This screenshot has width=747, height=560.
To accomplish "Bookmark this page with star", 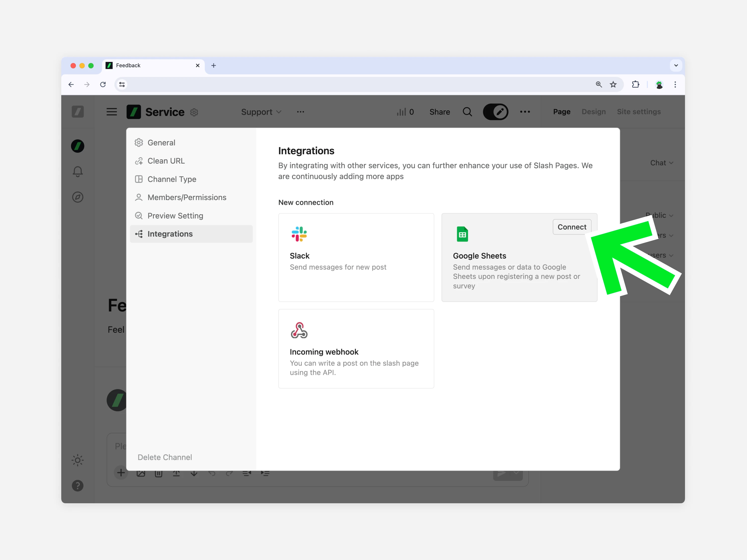I will click(613, 84).
